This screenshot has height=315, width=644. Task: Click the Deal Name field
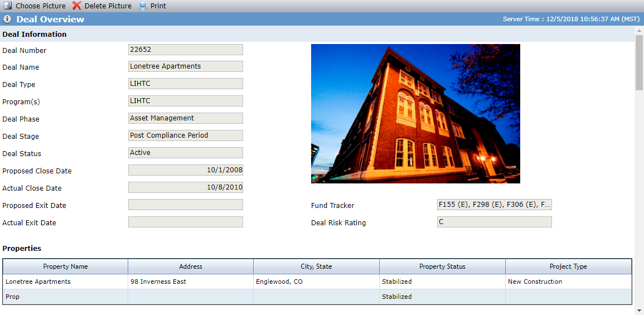[186, 66]
